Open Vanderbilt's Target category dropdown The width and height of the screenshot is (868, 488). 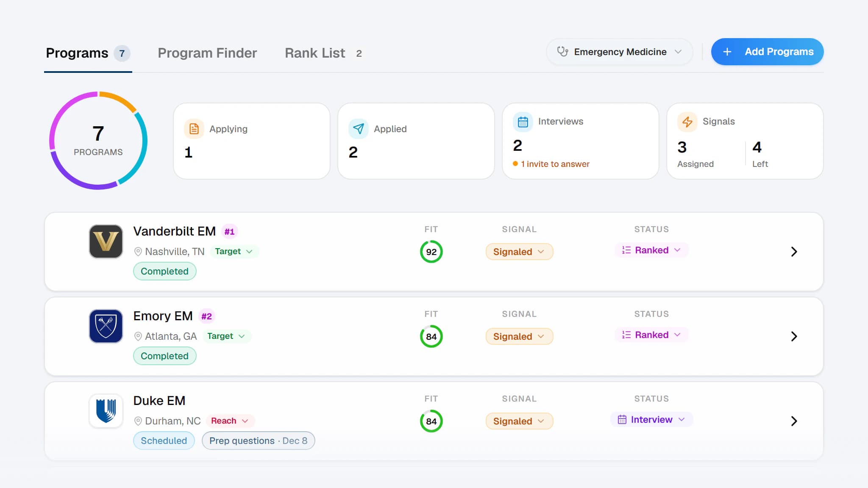click(x=234, y=251)
